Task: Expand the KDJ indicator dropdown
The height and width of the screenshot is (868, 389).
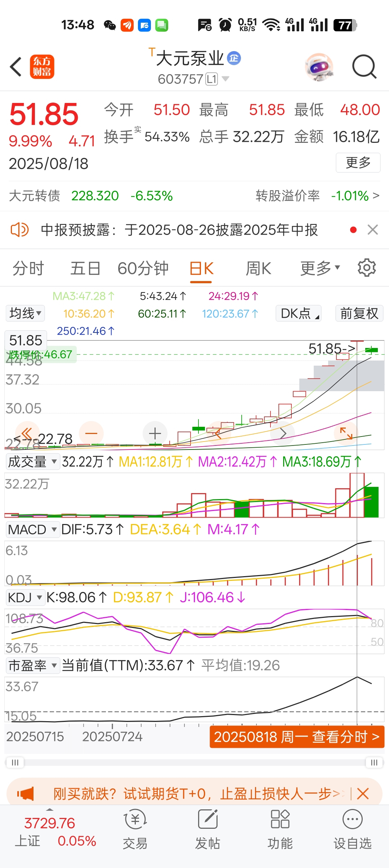Action: pos(25,597)
